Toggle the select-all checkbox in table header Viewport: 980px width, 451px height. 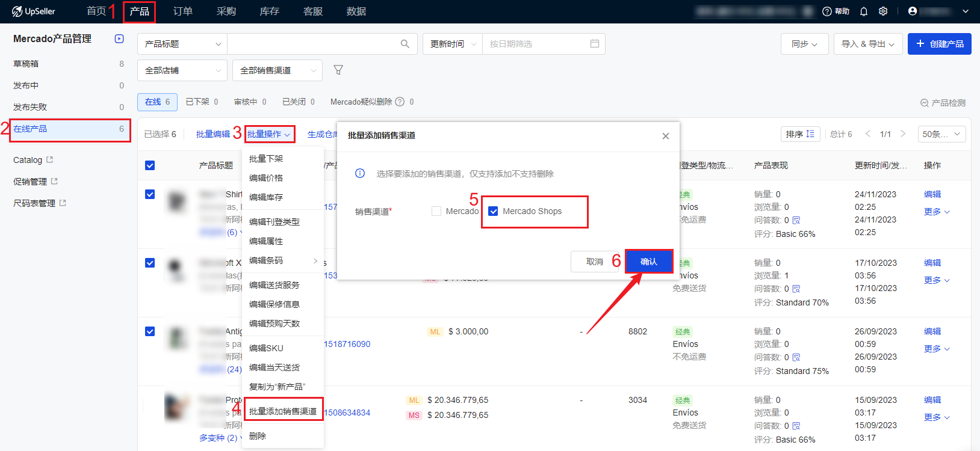click(x=150, y=165)
